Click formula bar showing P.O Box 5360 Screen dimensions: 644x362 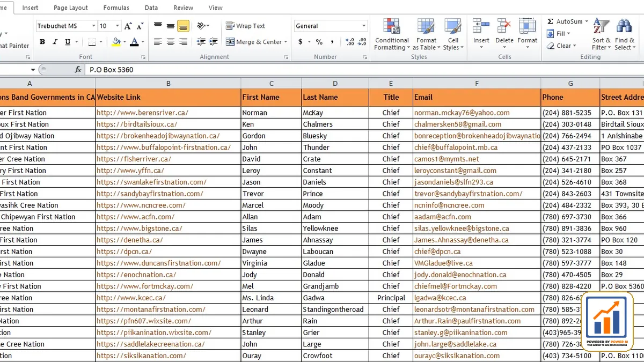[365, 70]
